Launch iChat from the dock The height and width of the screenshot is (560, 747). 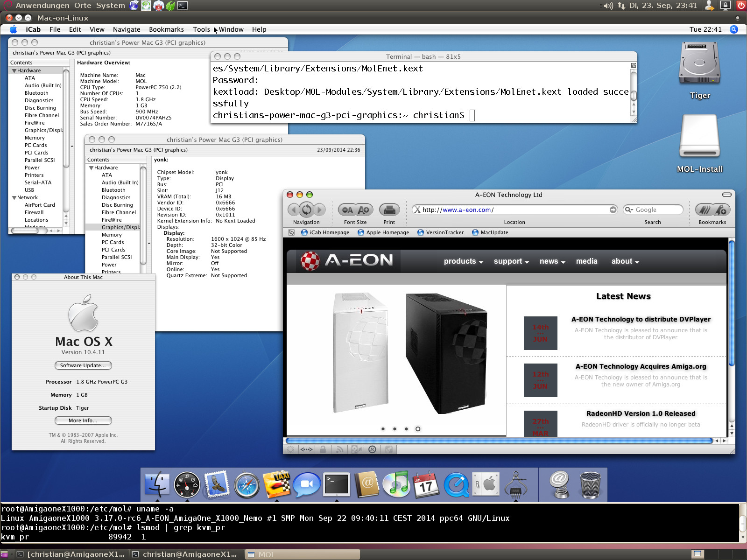tap(307, 485)
